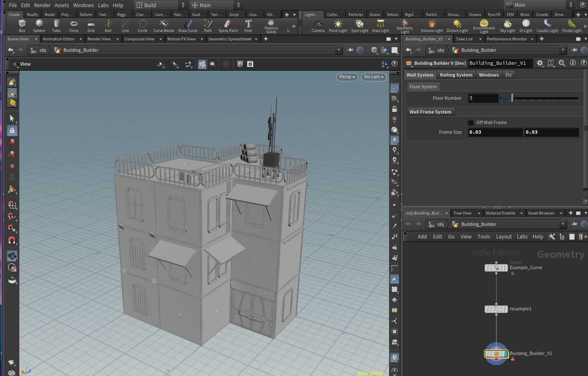The height and width of the screenshot is (376, 588).
Task: Add an Area Light
Action: coord(380,26)
